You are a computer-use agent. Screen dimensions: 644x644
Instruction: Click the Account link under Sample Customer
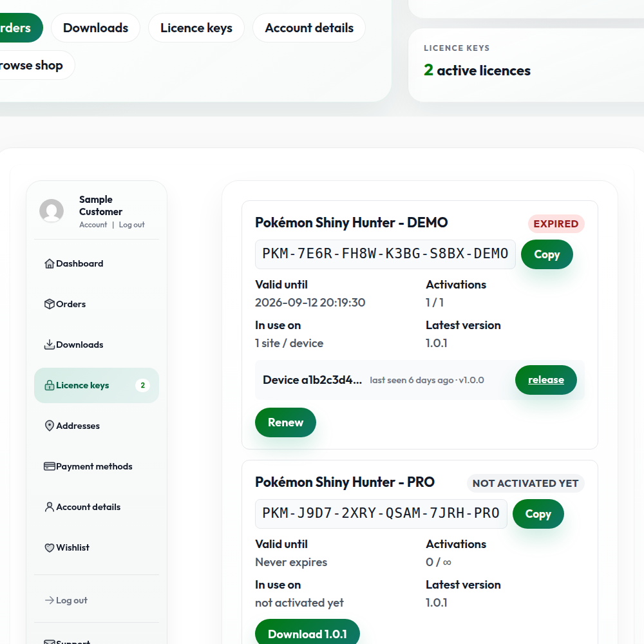coord(93,225)
